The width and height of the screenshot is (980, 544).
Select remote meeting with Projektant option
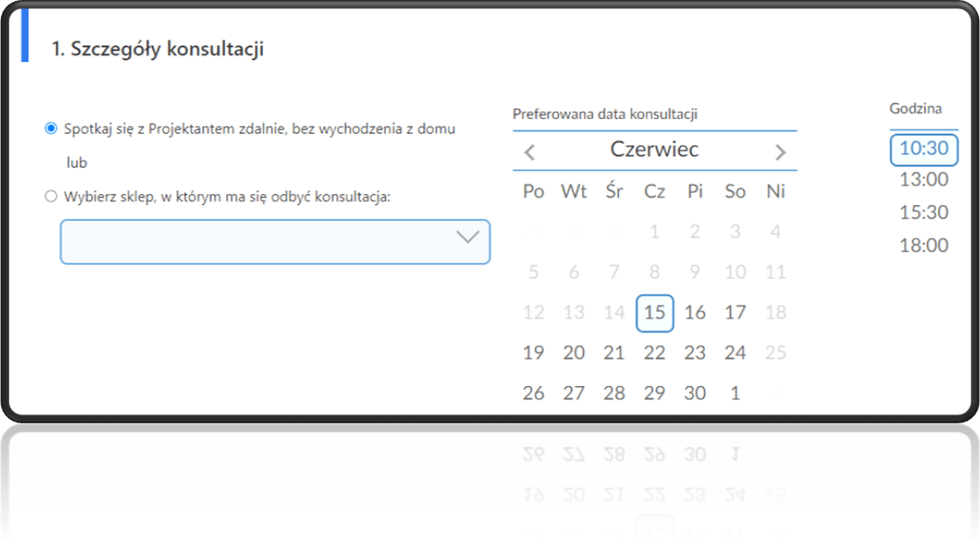pos(51,129)
